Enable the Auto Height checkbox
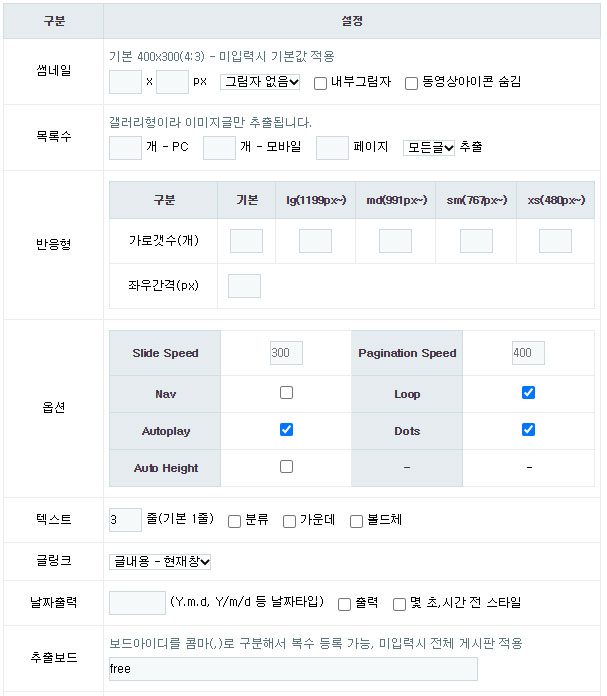 pos(287,467)
